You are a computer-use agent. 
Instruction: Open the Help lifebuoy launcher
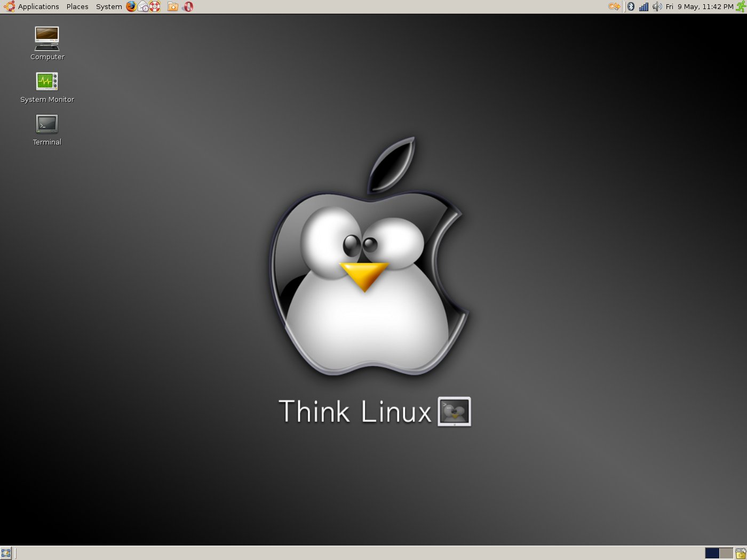pos(155,6)
